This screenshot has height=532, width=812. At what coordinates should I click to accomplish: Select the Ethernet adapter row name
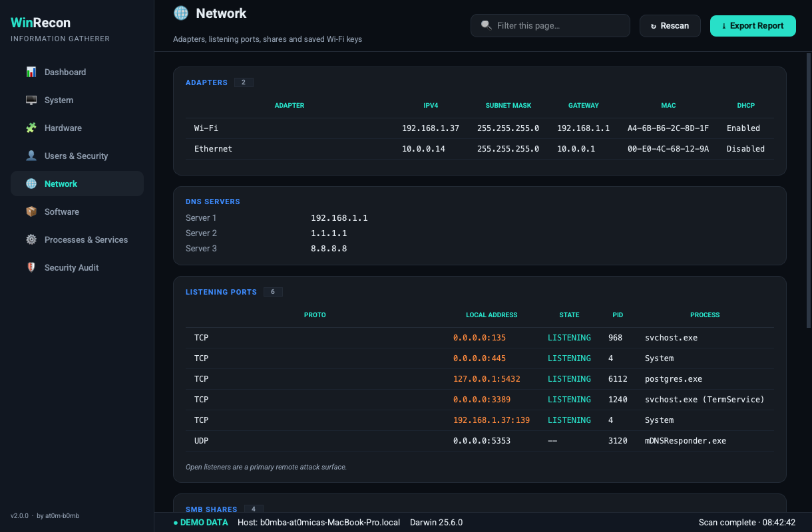click(213, 149)
